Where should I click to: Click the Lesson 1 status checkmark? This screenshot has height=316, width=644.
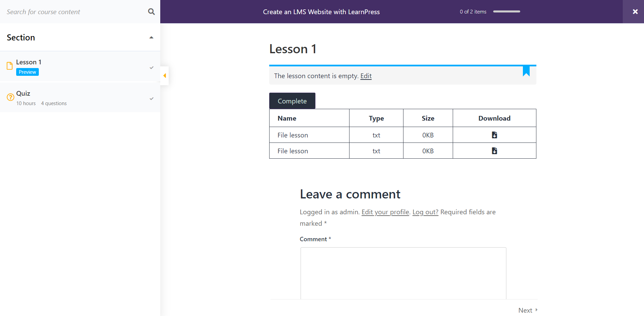(x=151, y=68)
